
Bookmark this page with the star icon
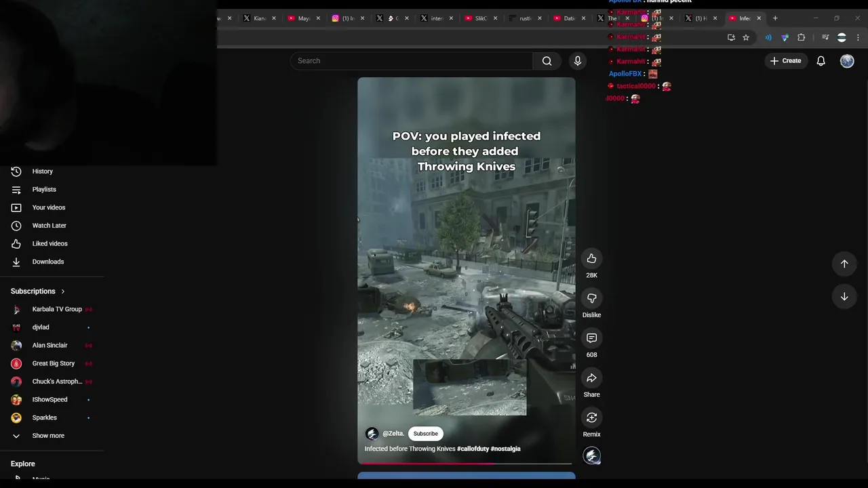(x=746, y=38)
